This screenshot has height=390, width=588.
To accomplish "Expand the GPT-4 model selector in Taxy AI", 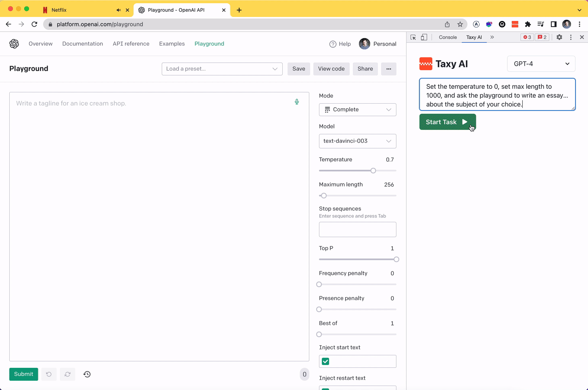I will (x=541, y=64).
